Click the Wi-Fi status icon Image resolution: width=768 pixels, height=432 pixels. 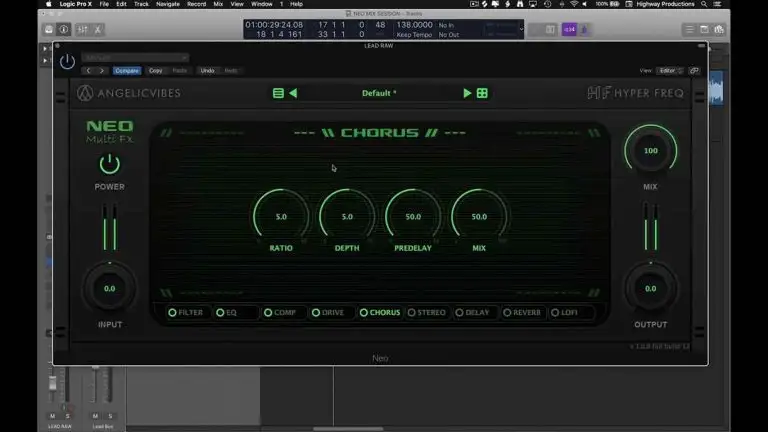574,4
